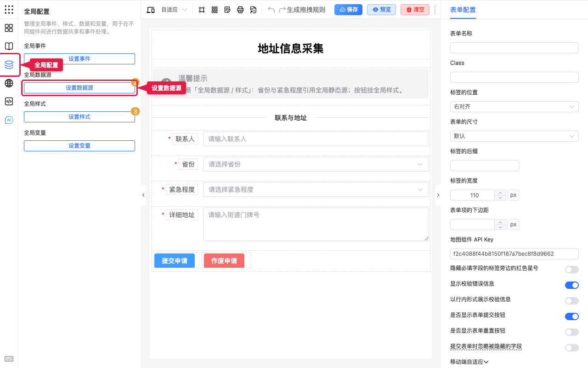The image size is (588, 368).
Task: Click the 保存 save button
Action: click(349, 10)
